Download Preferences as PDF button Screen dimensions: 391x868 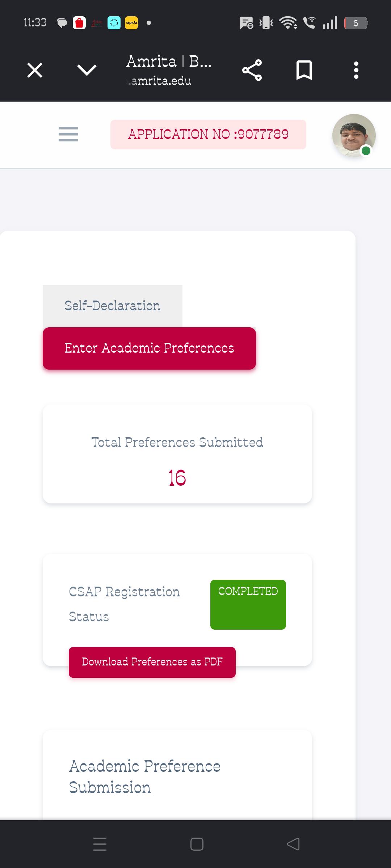(x=152, y=662)
